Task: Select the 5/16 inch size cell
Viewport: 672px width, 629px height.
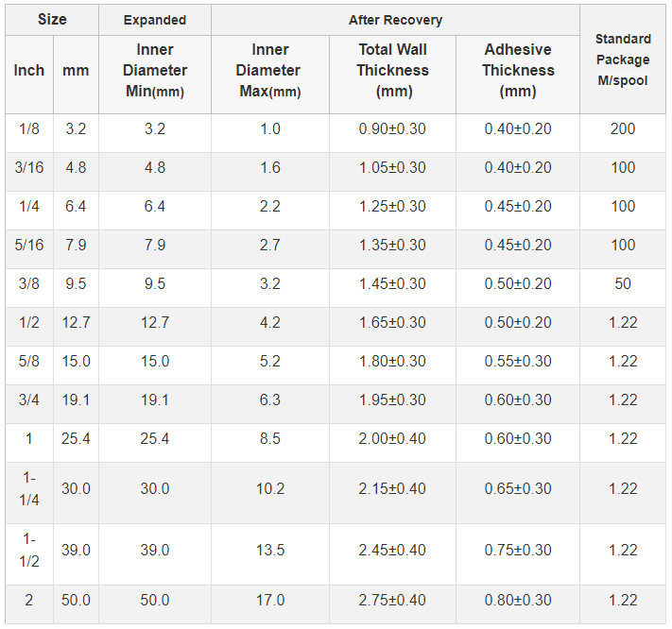Action: [x=29, y=245]
